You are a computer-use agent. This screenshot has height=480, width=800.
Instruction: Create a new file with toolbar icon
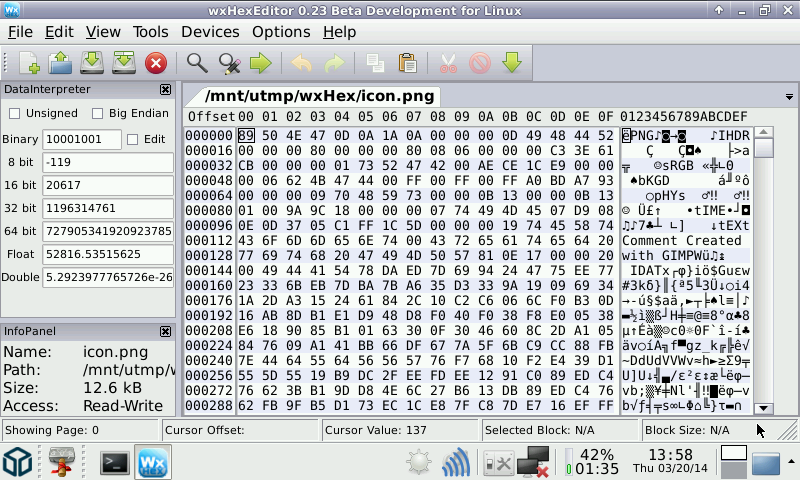(29, 63)
